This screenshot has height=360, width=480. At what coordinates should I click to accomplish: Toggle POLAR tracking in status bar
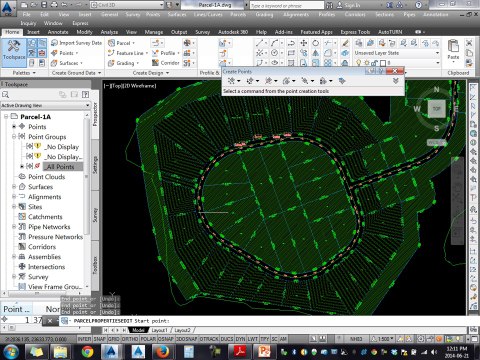(148, 339)
